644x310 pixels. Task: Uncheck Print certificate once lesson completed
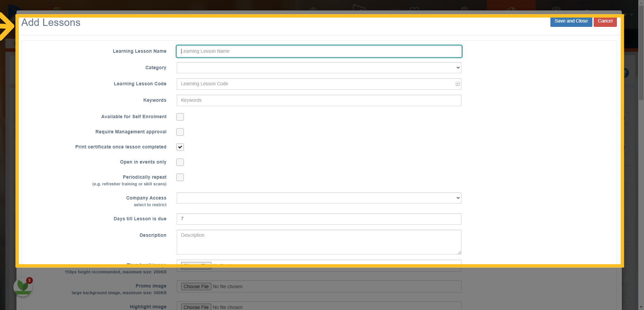click(x=180, y=147)
